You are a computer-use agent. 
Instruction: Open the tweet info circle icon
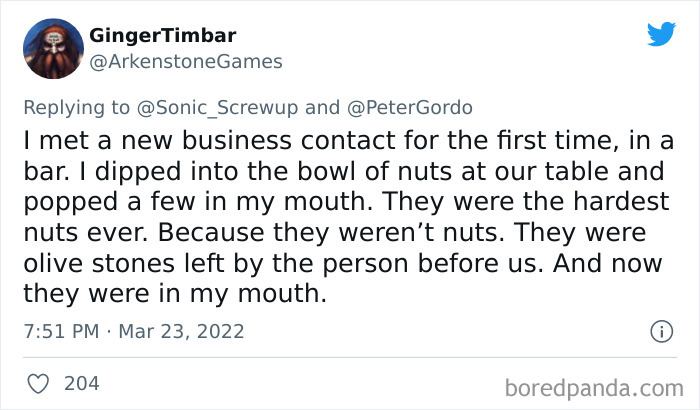[660, 331]
